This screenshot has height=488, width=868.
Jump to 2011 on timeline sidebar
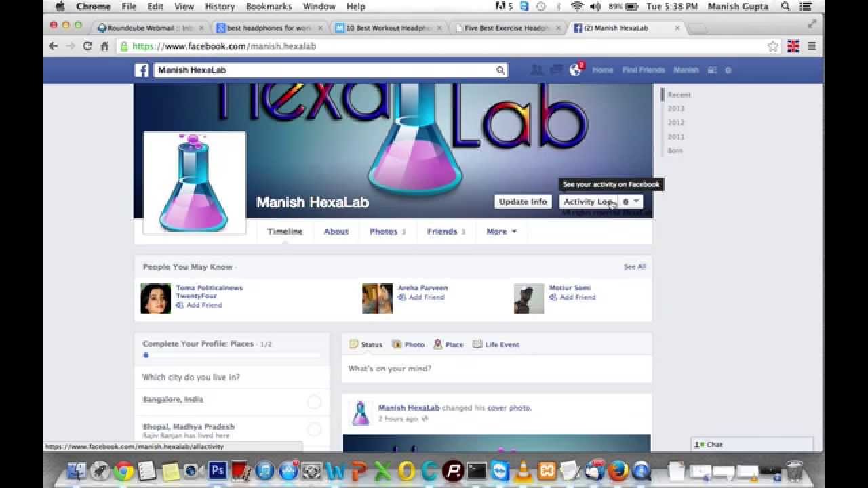[x=676, y=137]
